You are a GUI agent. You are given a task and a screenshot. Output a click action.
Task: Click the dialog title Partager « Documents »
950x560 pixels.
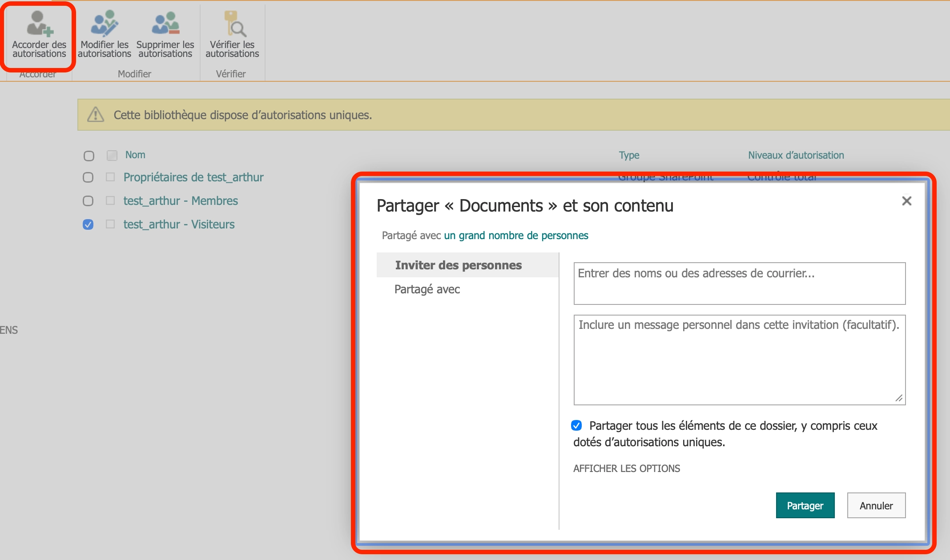click(x=525, y=206)
